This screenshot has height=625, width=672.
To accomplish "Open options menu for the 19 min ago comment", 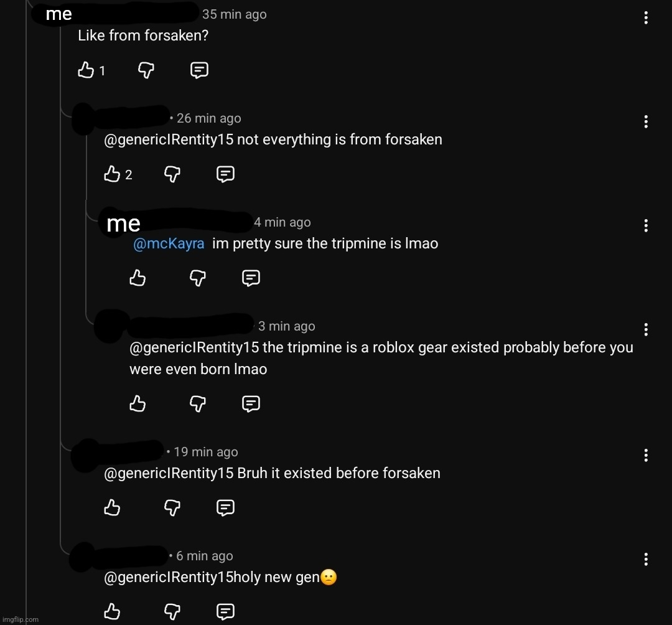I will (x=646, y=455).
